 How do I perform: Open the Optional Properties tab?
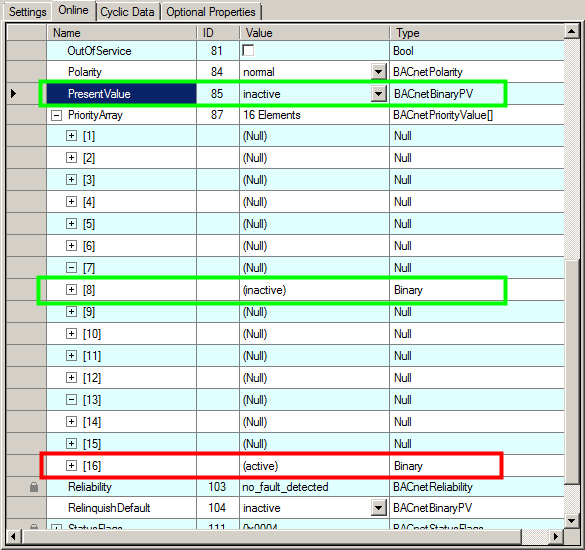pyautogui.click(x=211, y=12)
